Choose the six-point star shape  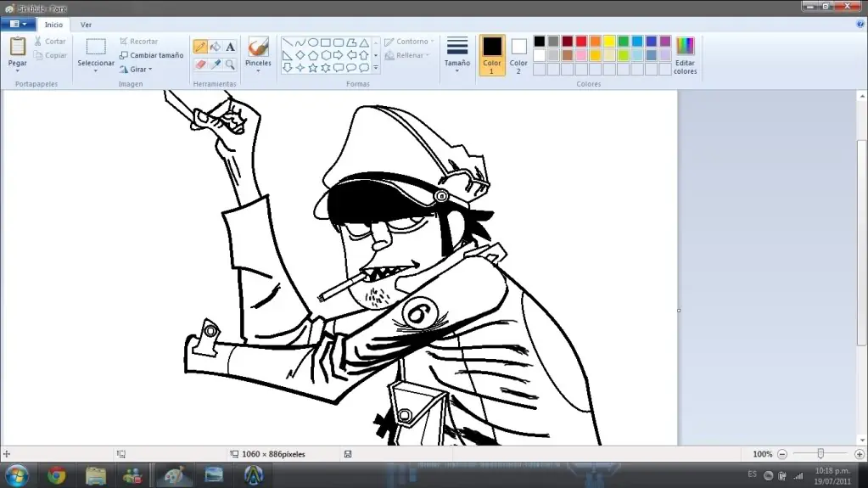click(x=326, y=68)
